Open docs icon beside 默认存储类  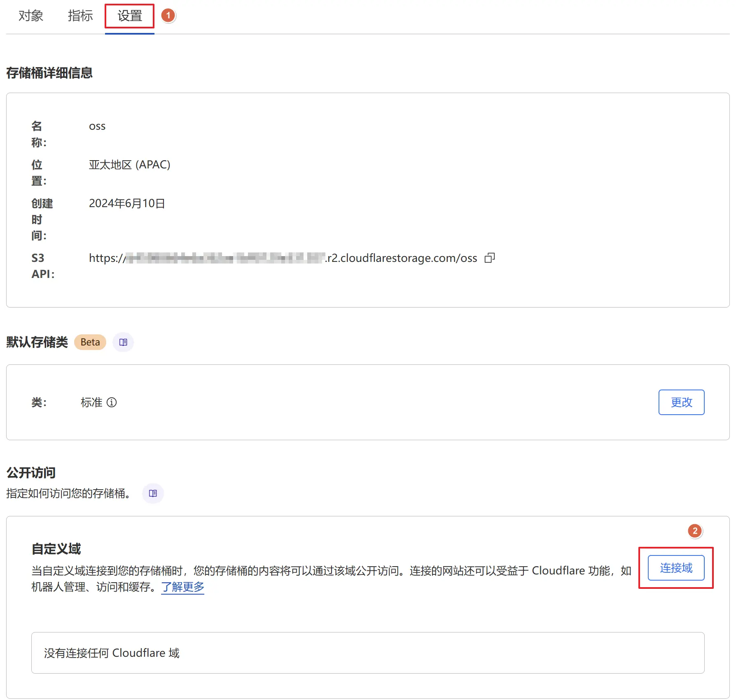point(123,342)
